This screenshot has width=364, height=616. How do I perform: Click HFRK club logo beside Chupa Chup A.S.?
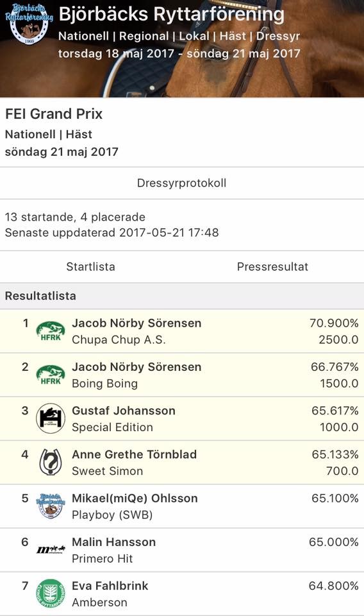pos(50,331)
